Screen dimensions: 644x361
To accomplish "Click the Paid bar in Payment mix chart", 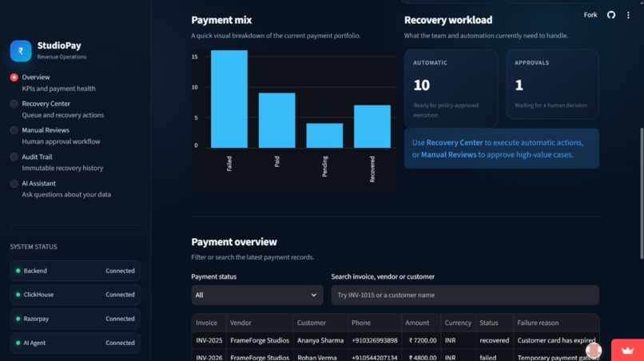I will pos(276,121).
